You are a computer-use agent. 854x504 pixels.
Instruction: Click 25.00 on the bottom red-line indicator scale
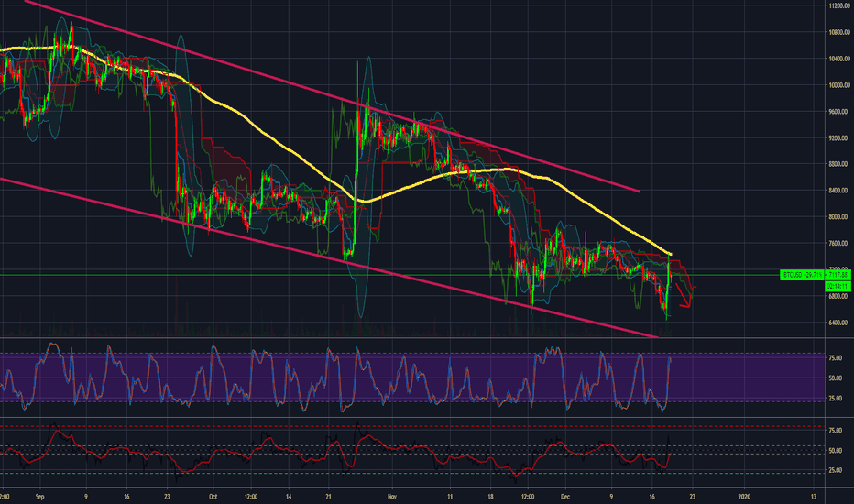[x=836, y=470]
